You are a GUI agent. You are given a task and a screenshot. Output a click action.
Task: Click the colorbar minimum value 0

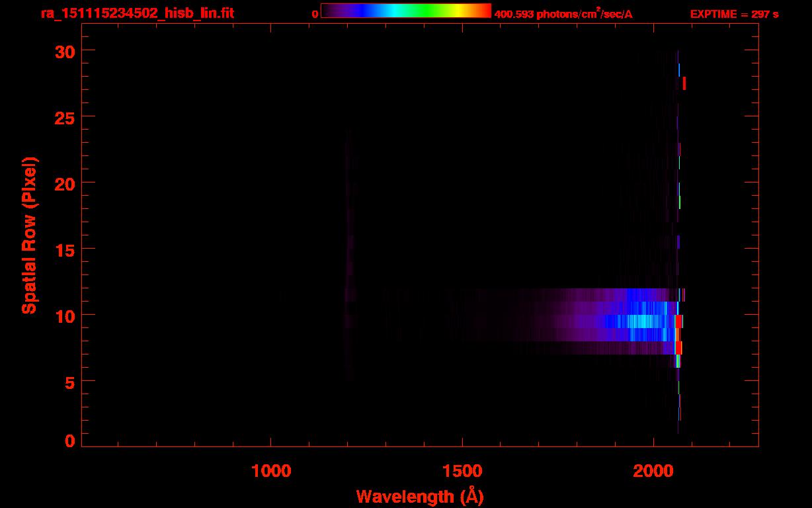click(x=315, y=14)
